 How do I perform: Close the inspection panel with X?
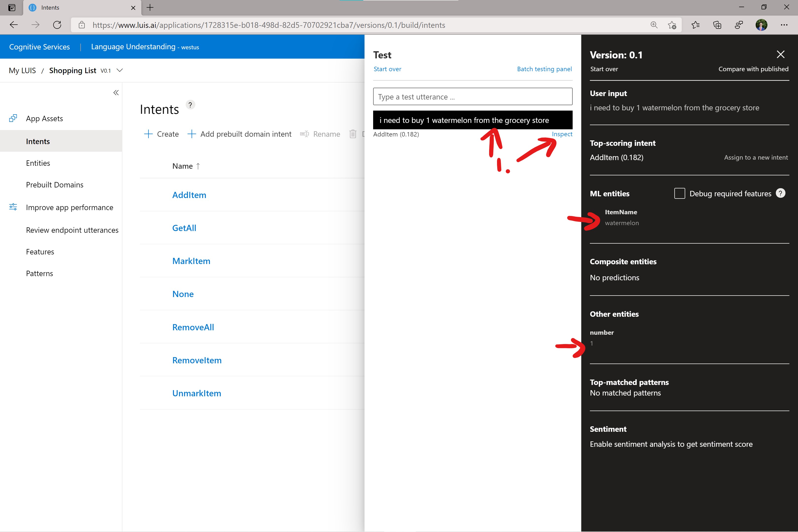[x=780, y=54]
